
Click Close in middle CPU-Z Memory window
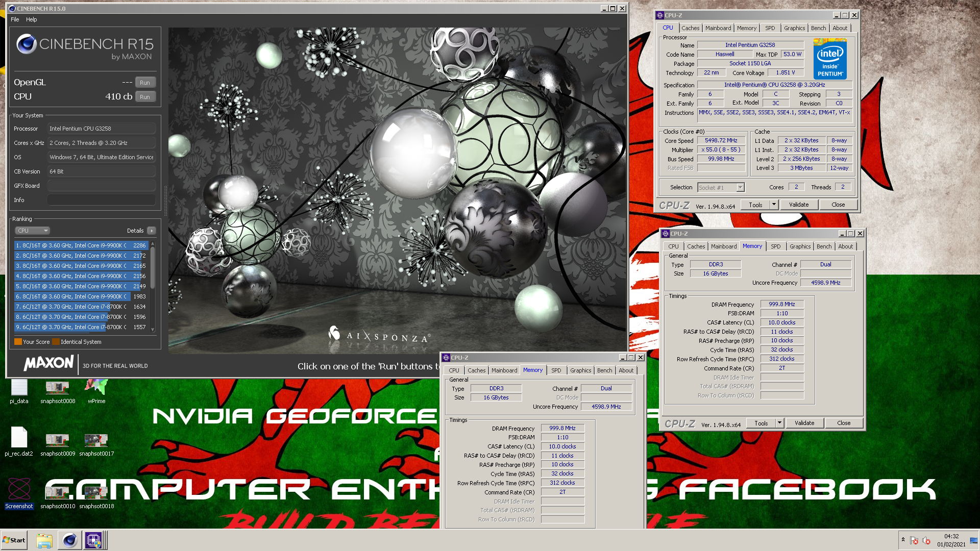click(844, 423)
